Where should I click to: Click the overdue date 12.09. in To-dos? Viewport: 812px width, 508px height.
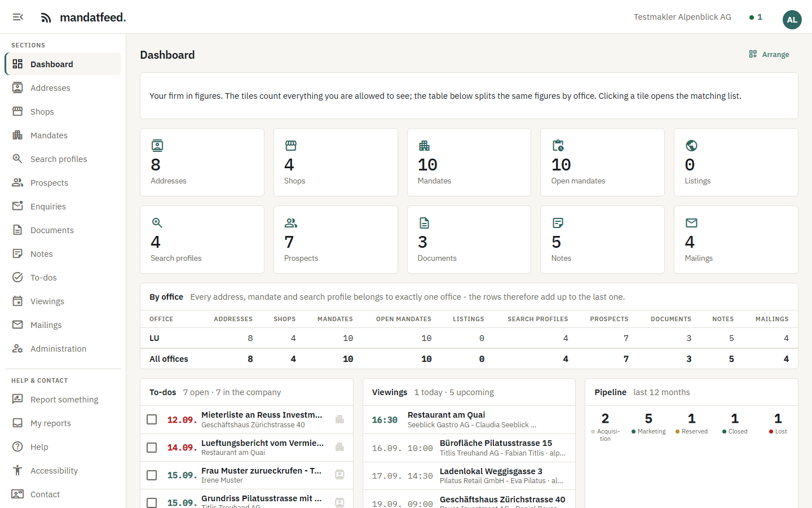click(x=182, y=420)
